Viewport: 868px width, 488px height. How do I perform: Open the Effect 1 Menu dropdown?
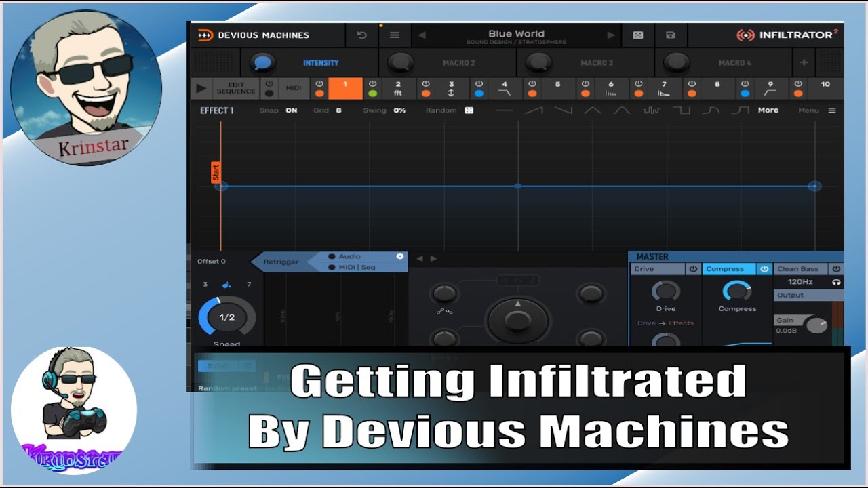pos(816,110)
